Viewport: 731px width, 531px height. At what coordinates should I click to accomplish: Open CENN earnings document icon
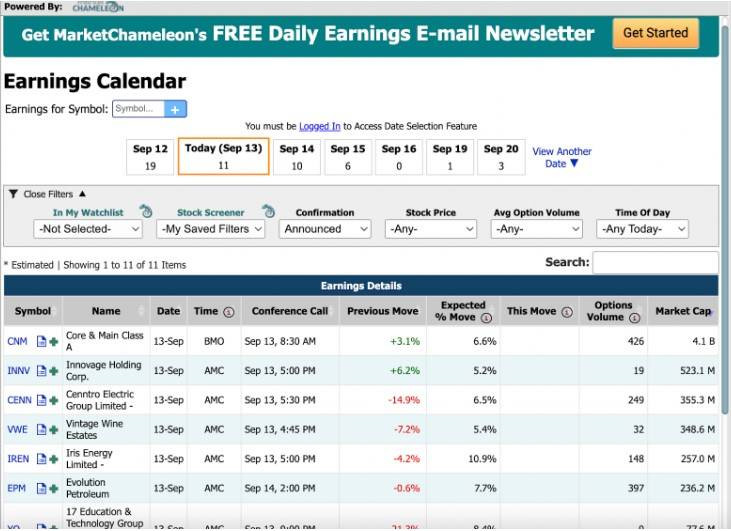pos(41,400)
